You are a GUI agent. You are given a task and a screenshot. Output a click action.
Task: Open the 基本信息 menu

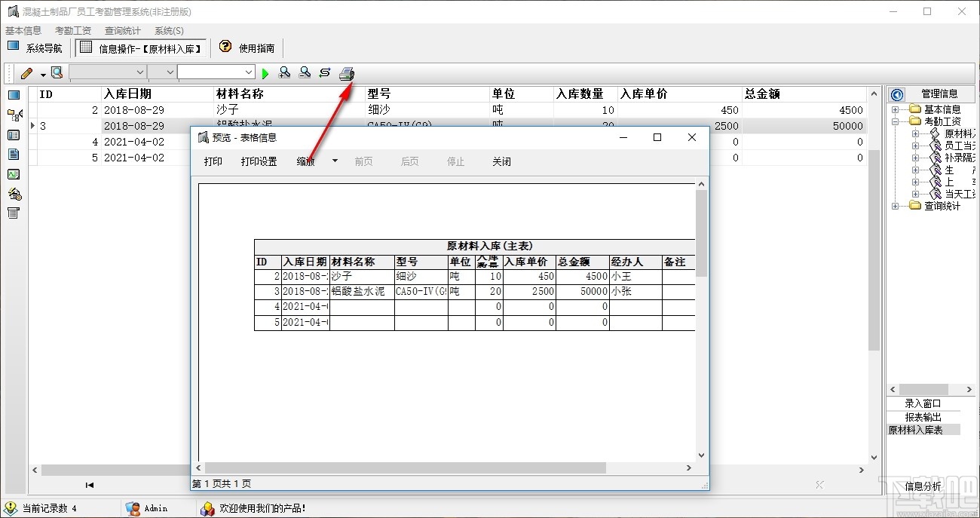[x=23, y=31]
